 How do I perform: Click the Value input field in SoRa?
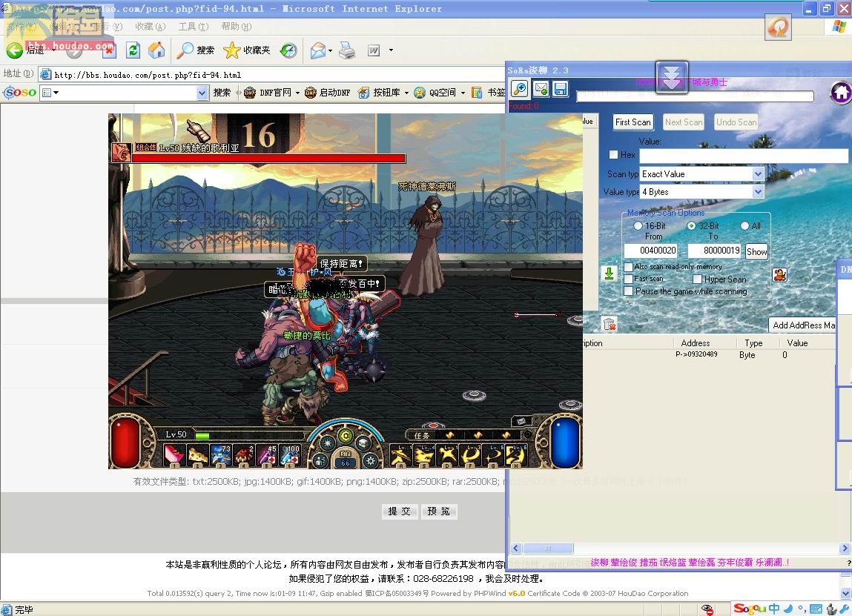click(743, 156)
